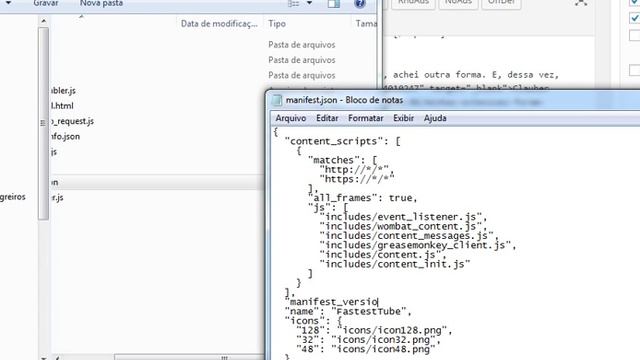Viewport: 640px width, 360px height.
Task: Open Explorer help via blue question icon
Action: tap(360, 4)
